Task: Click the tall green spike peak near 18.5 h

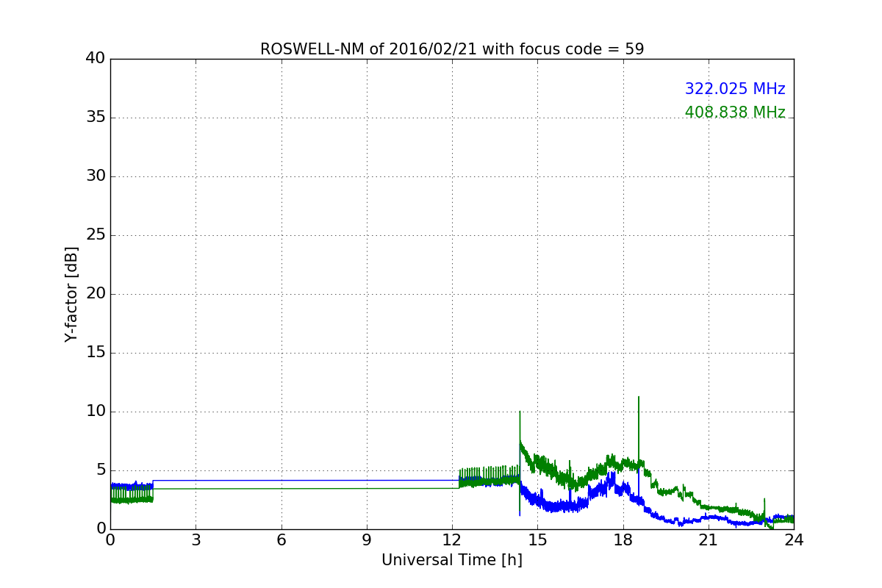Action: click(638, 398)
